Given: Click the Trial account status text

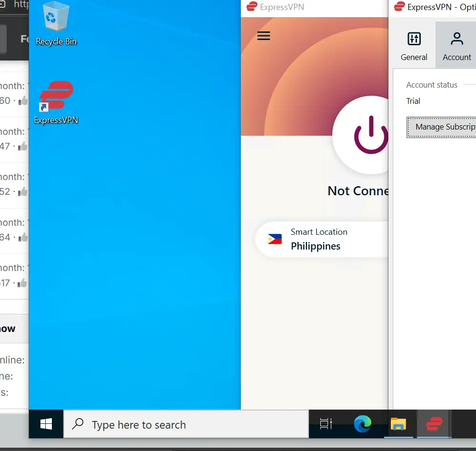Looking at the screenshot, I should pos(413,101).
